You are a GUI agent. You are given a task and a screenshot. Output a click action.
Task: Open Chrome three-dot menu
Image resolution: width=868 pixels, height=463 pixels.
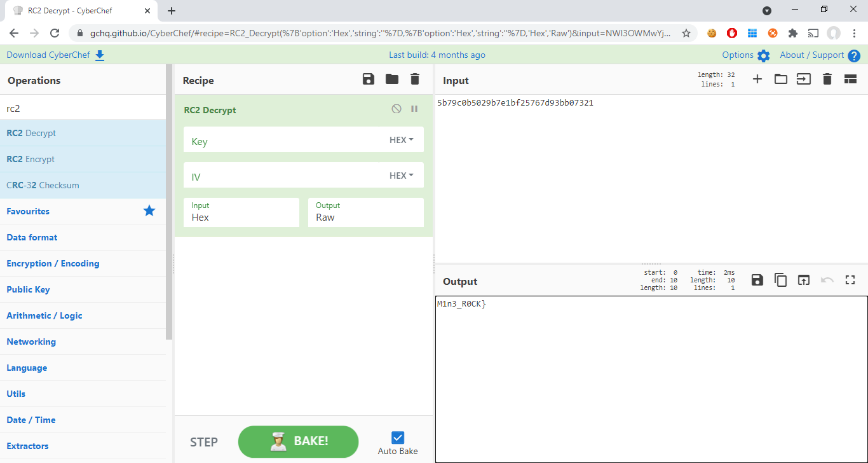click(x=854, y=33)
